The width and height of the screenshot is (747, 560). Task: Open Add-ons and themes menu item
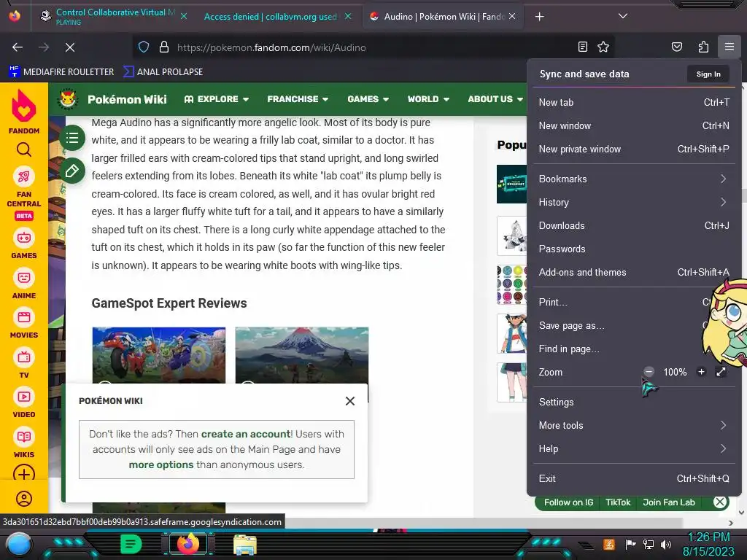coord(632,273)
